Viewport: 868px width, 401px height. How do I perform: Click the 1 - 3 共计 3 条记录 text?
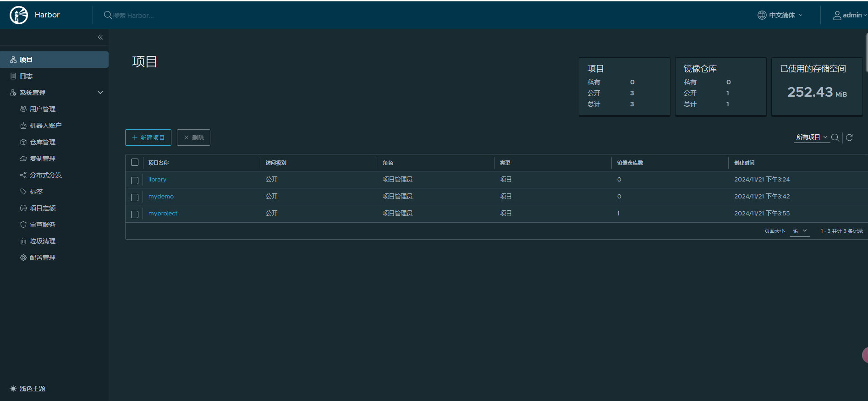click(x=841, y=231)
